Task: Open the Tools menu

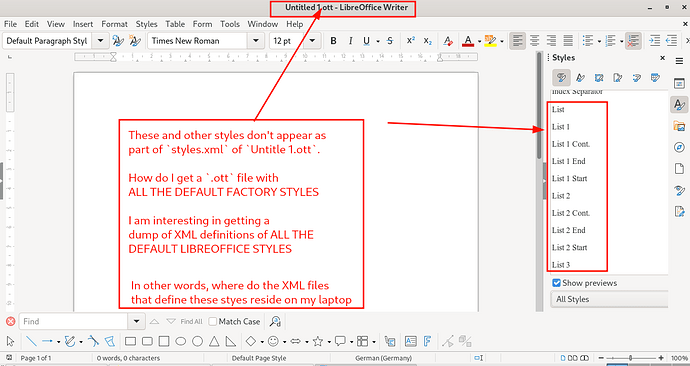Action: tap(230, 24)
